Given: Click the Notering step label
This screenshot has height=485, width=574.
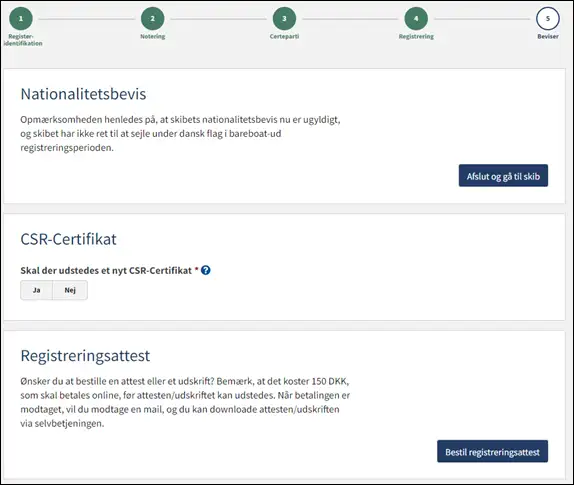Looking at the screenshot, I should click(x=153, y=36).
